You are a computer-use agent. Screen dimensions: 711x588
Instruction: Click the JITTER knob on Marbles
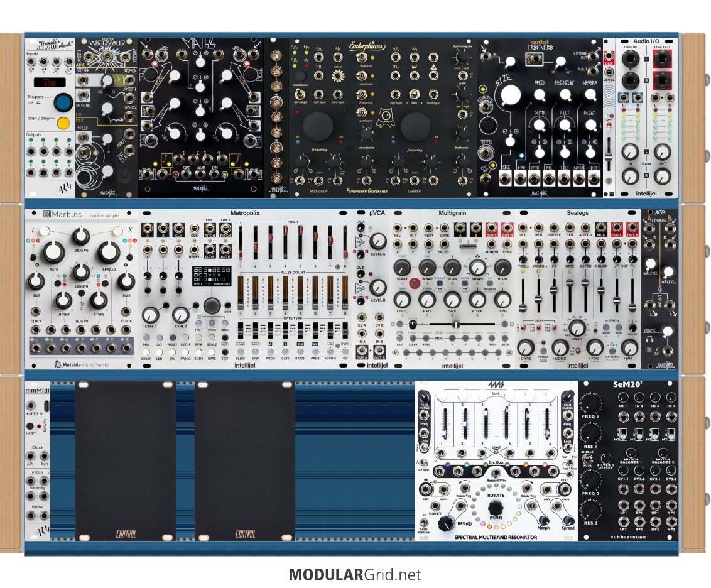[x=63, y=301]
